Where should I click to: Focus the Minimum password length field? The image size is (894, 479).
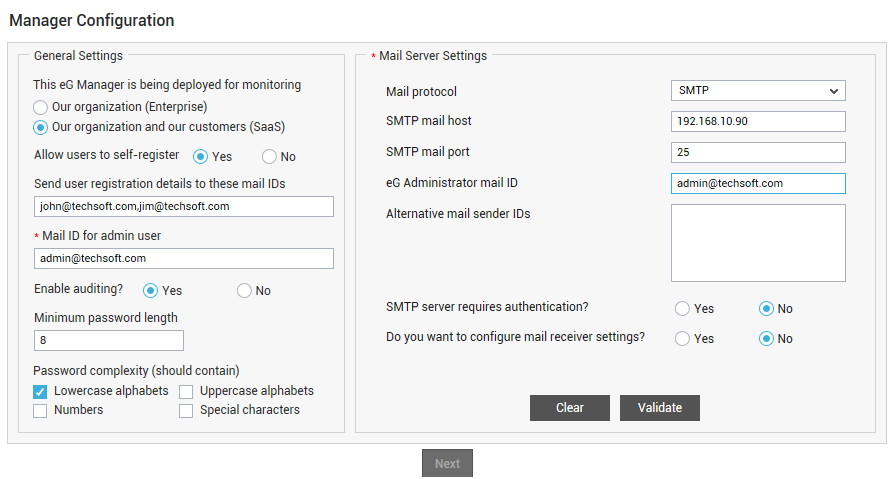(109, 340)
